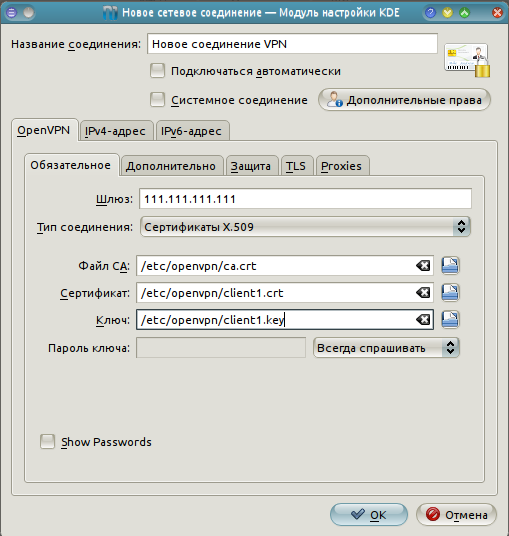Click the Пароль ключа field
Screen dimensions: 509x536
pos(221,348)
